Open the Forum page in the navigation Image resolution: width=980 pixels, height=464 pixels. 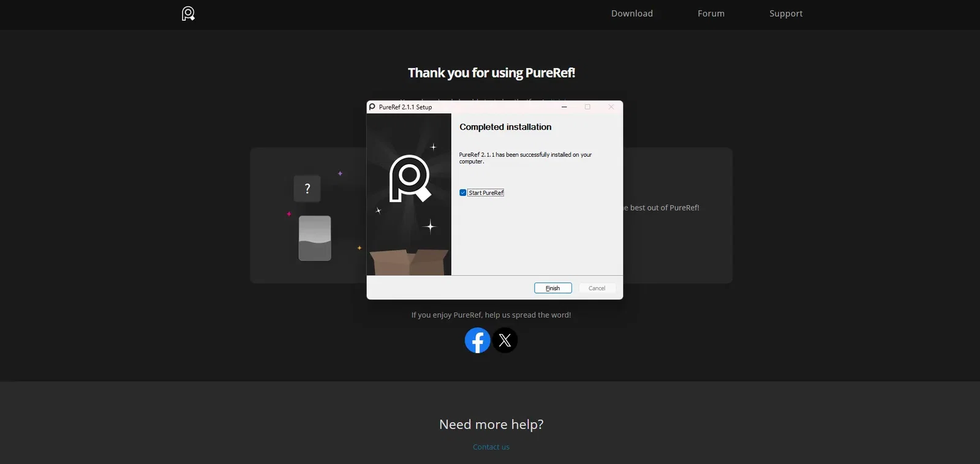[711, 13]
